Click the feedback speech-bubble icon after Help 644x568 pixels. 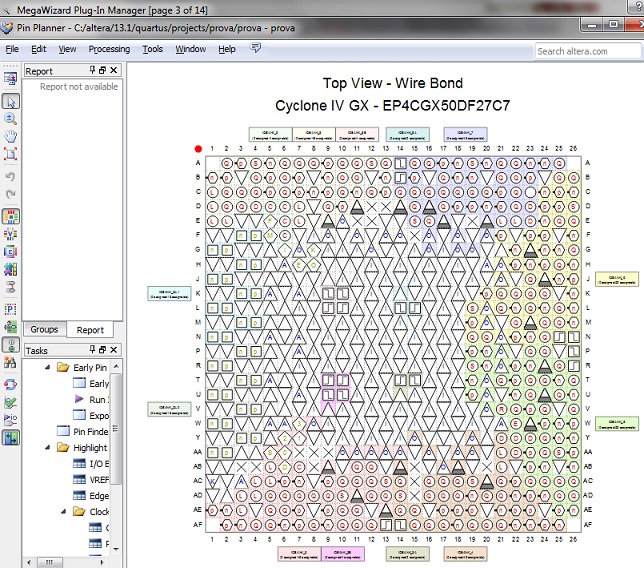(255, 48)
